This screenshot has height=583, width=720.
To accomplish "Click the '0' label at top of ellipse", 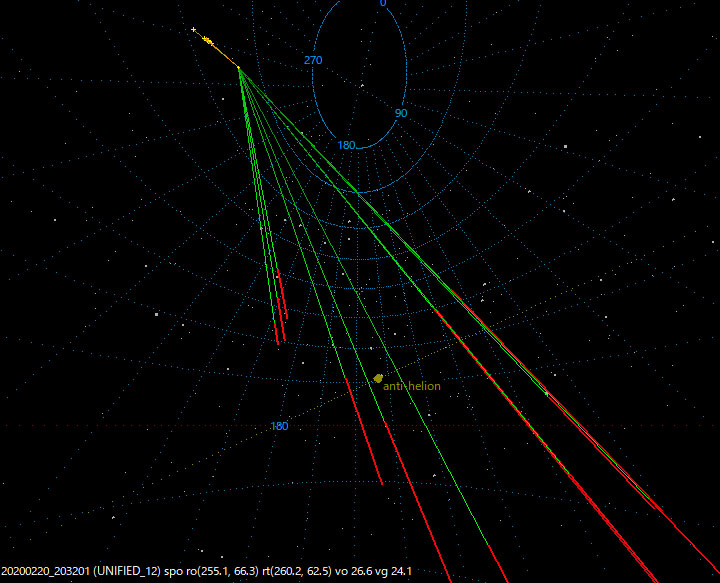I will coord(383,3).
